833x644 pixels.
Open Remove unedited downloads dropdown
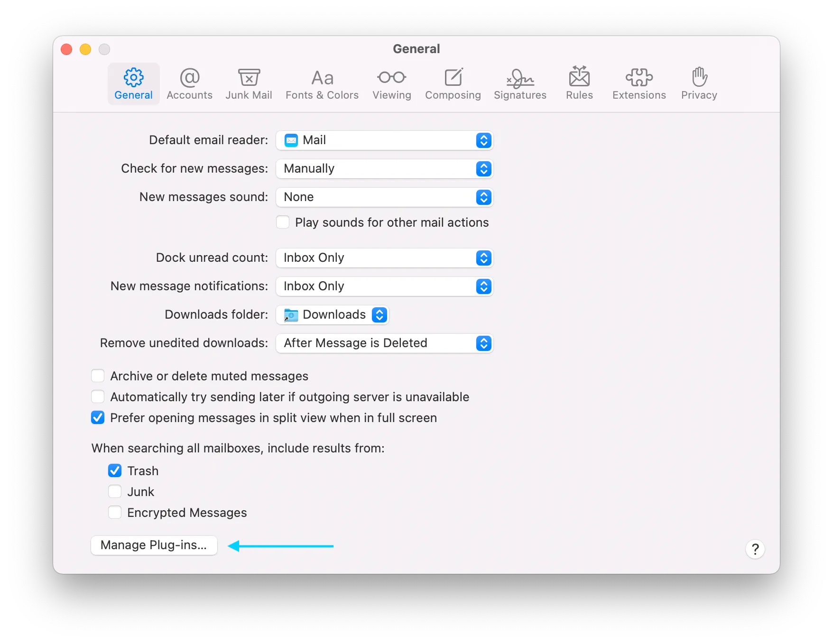[x=384, y=343]
